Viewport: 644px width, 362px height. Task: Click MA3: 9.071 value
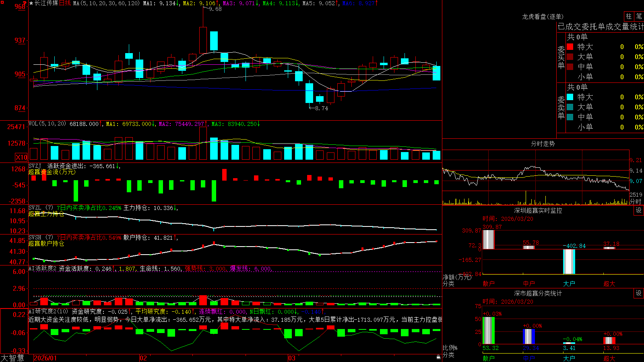(241, 3)
